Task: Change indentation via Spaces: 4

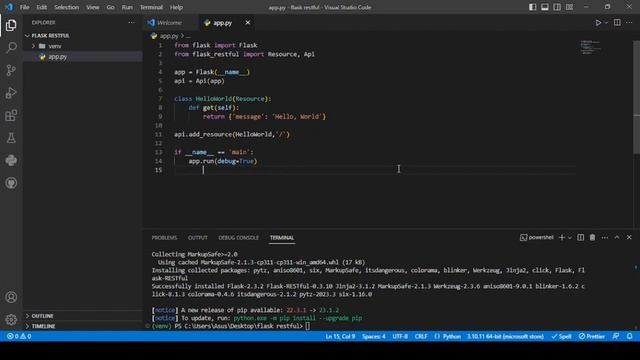Action: 373,336
